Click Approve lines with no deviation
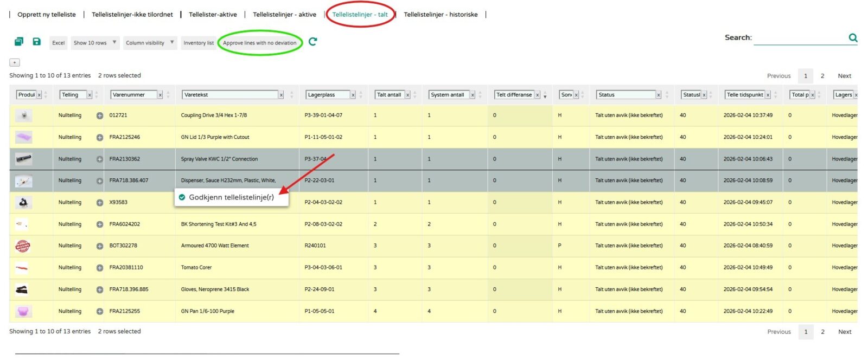The width and height of the screenshot is (868, 361). tap(259, 43)
